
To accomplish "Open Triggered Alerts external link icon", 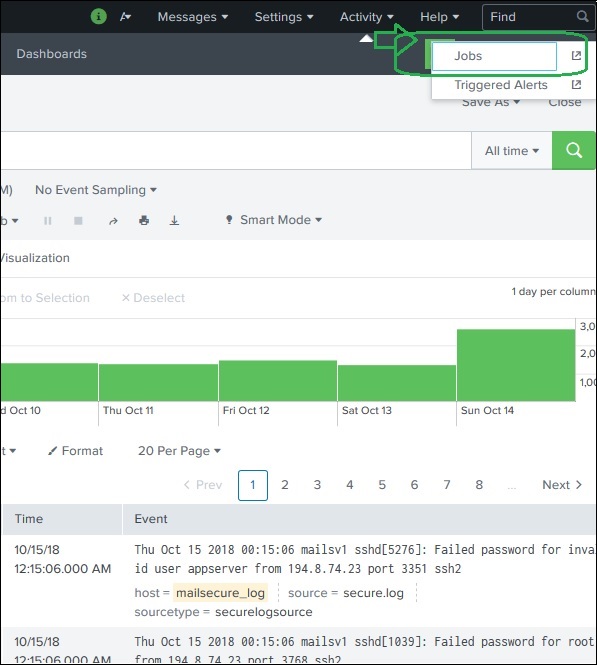I will coord(576,84).
